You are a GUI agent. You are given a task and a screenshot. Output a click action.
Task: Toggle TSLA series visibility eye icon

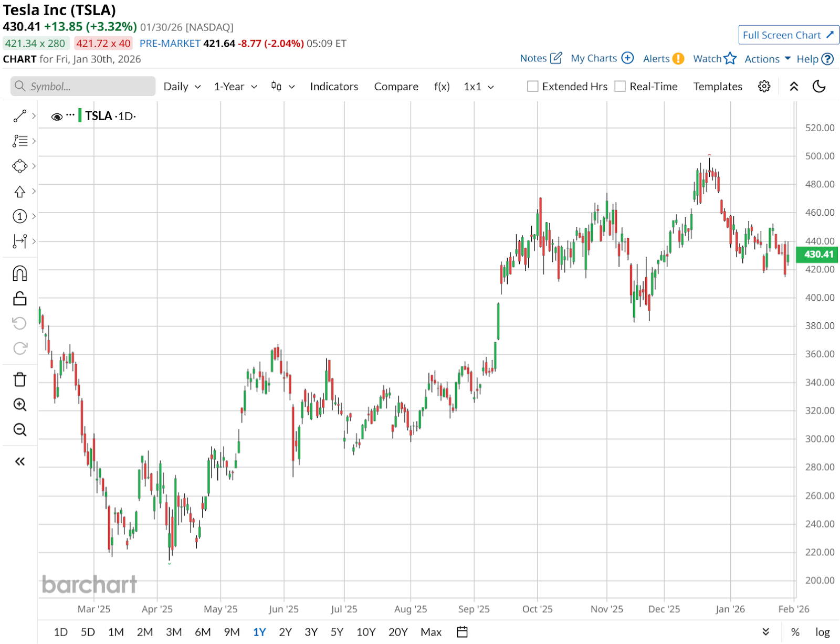coord(57,117)
